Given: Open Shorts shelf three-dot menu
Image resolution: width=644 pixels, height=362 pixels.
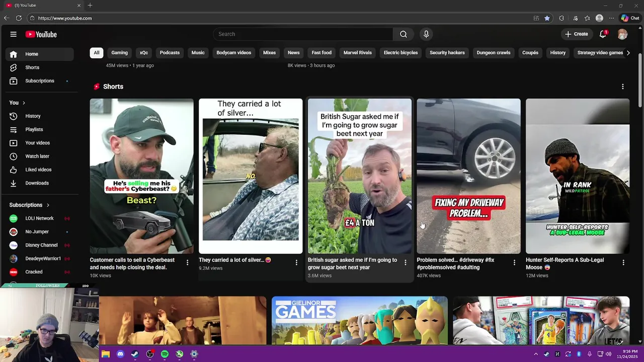Looking at the screenshot, I should coord(623,86).
